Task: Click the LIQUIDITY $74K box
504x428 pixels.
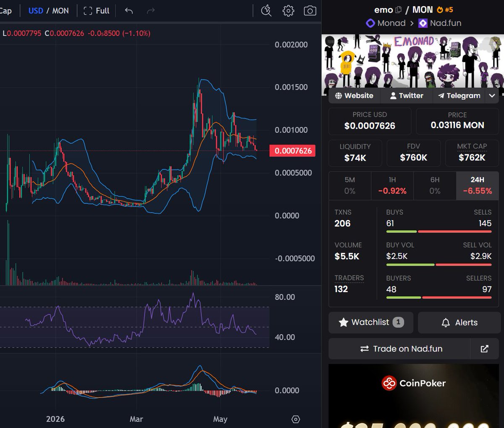Action: 355,153
